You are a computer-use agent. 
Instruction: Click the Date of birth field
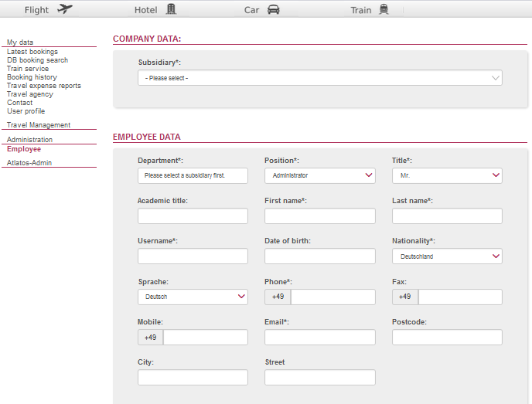[320, 256]
